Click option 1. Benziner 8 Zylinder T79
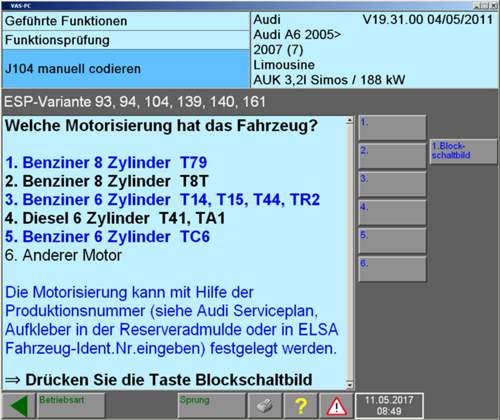 (x=106, y=163)
